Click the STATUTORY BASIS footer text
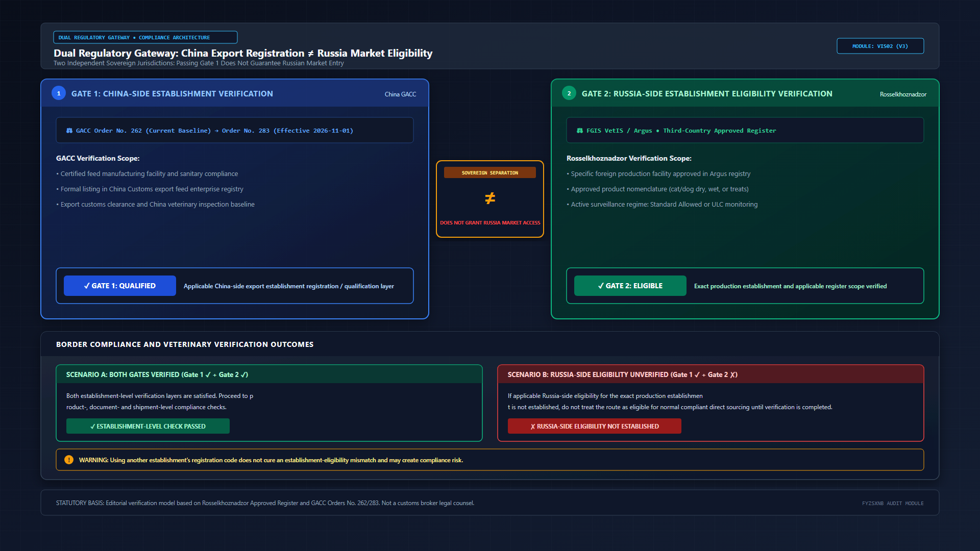 (265, 503)
